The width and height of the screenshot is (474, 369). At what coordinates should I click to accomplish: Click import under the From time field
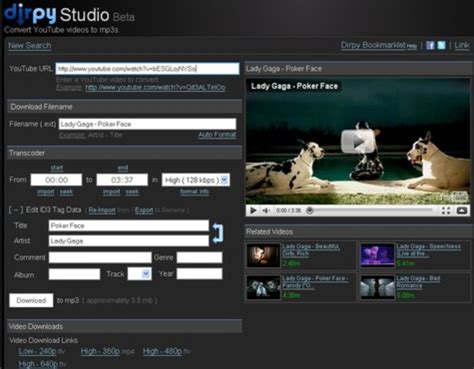(x=46, y=192)
